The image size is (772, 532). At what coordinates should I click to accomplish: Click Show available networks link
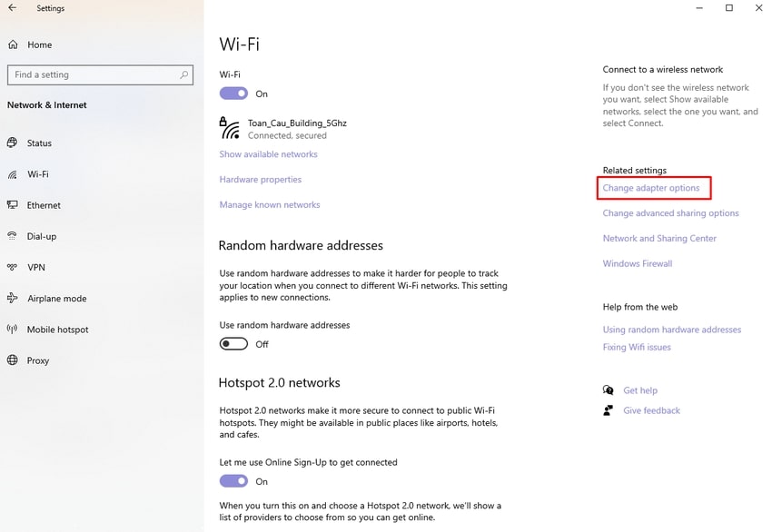point(268,154)
